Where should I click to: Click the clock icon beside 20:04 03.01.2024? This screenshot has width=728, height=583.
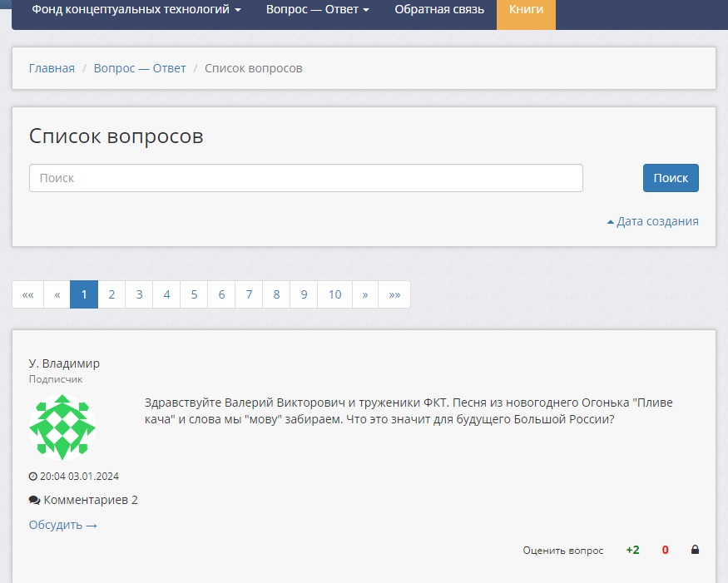[32, 477]
